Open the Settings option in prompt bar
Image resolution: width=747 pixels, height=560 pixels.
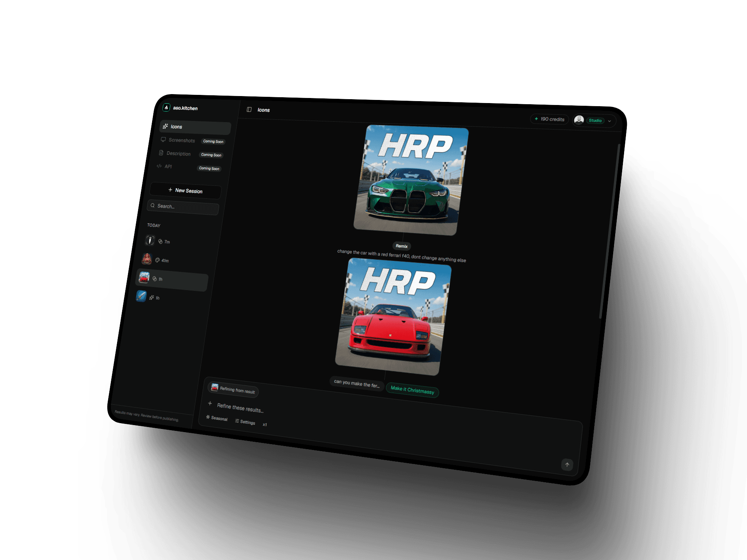(x=245, y=422)
